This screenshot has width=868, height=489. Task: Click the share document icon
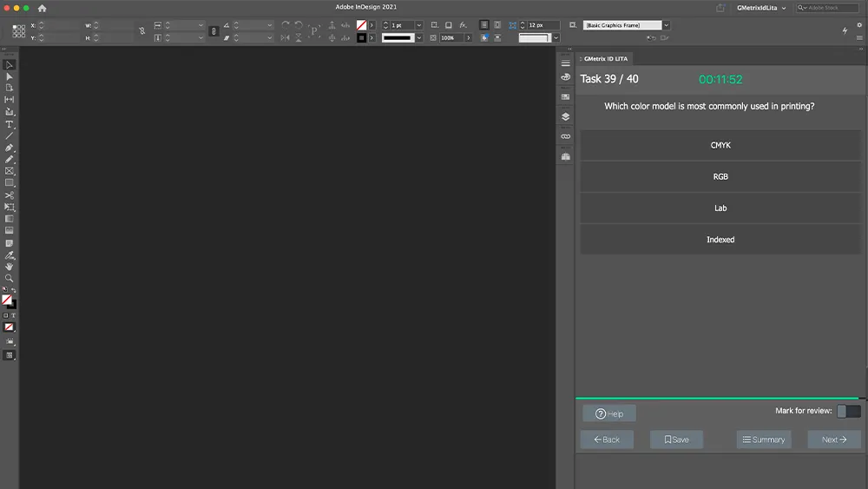pyautogui.click(x=720, y=8)
